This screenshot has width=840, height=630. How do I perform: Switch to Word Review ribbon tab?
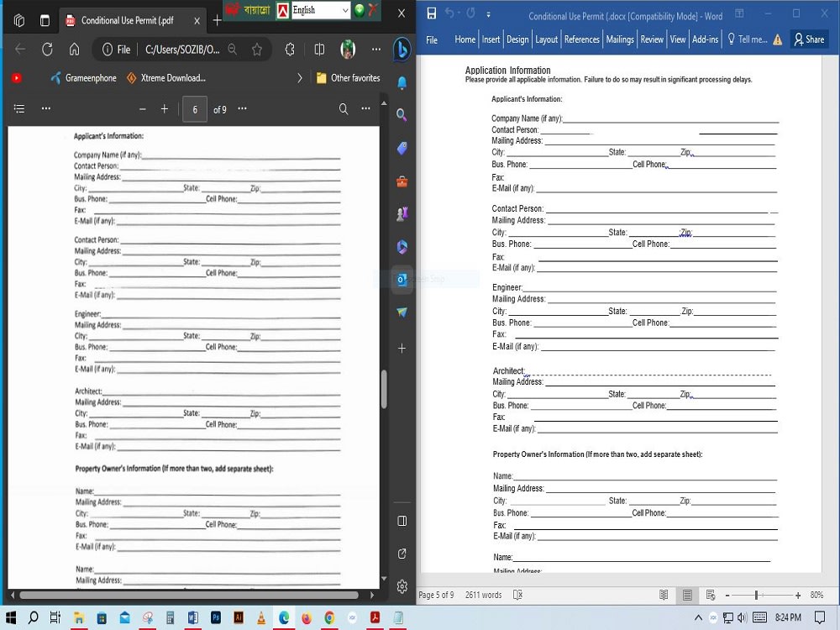point(652,39)
